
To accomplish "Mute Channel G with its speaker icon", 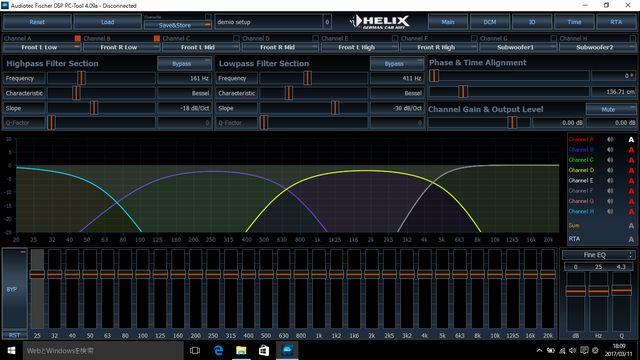I will click(610, 201).
